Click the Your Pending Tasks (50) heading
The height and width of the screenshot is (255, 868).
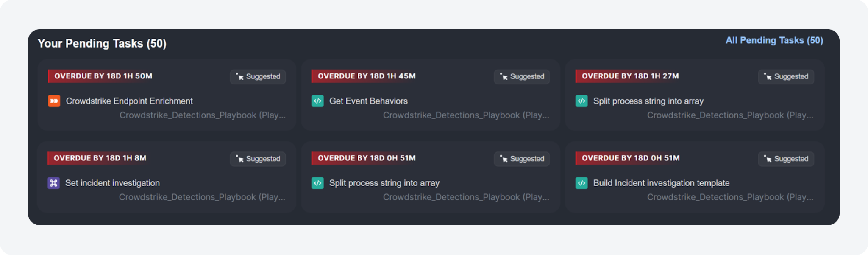coord(102,43)
